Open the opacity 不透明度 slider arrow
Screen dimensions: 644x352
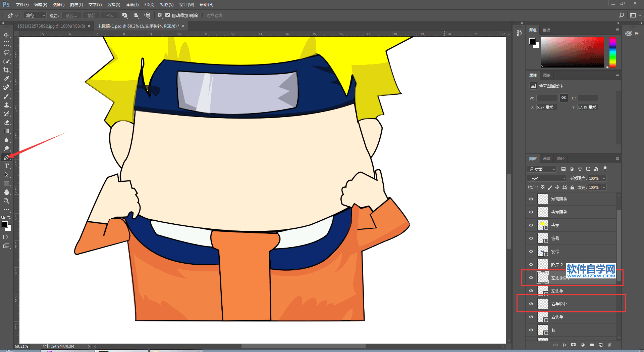pyautogui.click(x=604, y=178)
